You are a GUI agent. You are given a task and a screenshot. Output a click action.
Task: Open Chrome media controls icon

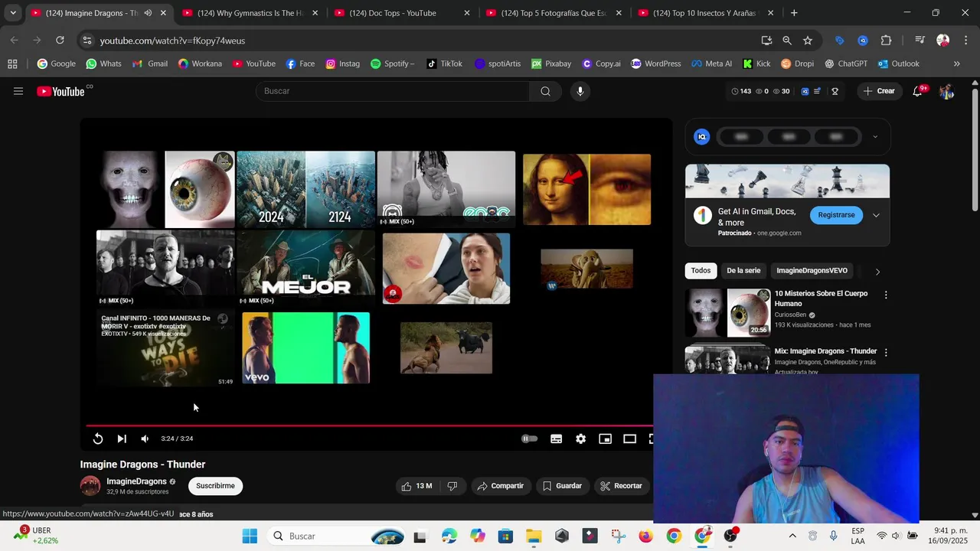[x=920, y=41]
